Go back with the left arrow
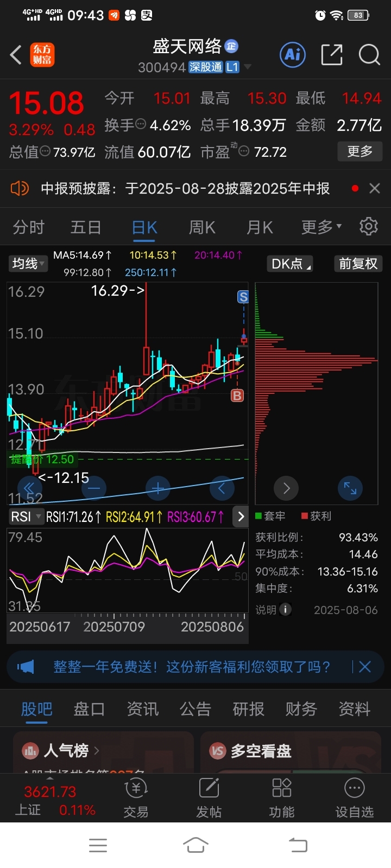 click(16, 55)
